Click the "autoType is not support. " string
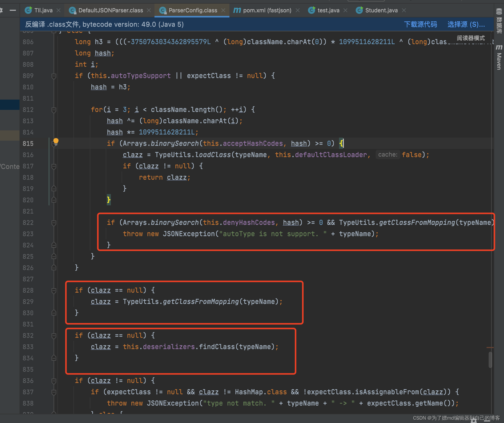 tap(273, 234)
